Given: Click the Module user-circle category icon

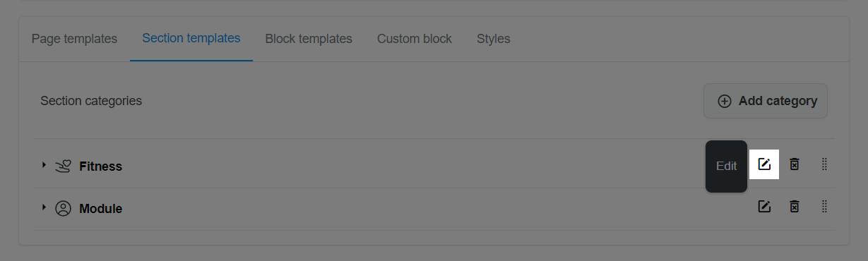Looking at the screenshot, I should [x=63, y=209].
